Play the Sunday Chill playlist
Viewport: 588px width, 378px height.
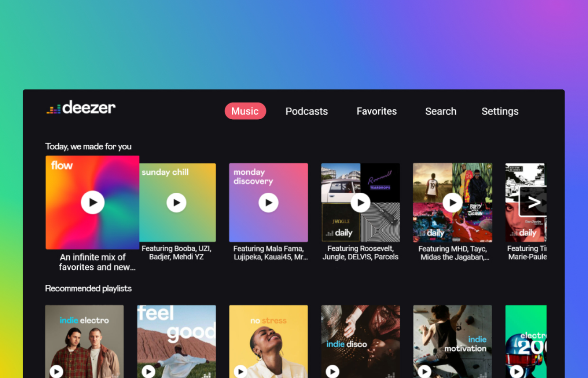coord(176,203)
